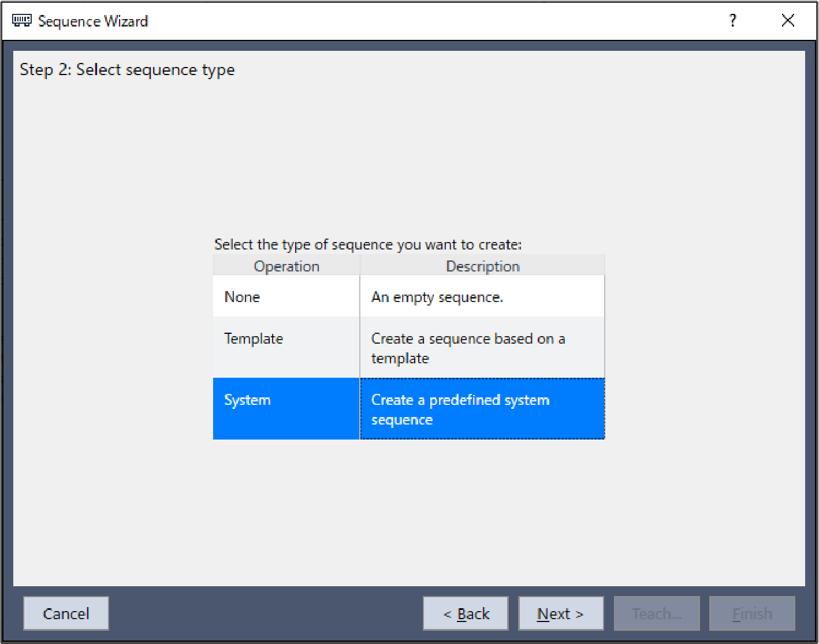The width and height of the screenshot is (819, 644).
Task: Open help with the question mark button
Action: pyautogui.click(x=733, y=21)
